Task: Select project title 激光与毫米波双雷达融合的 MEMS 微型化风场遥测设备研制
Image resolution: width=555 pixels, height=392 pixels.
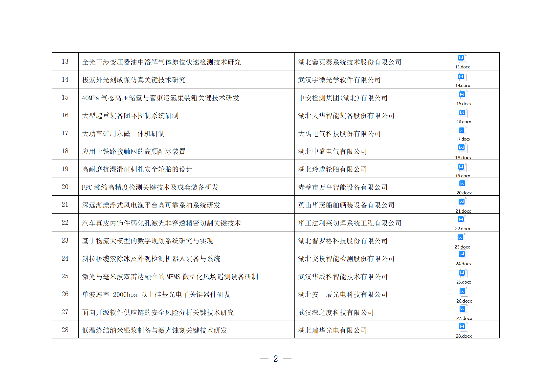Action: click(x=170, y=277)
